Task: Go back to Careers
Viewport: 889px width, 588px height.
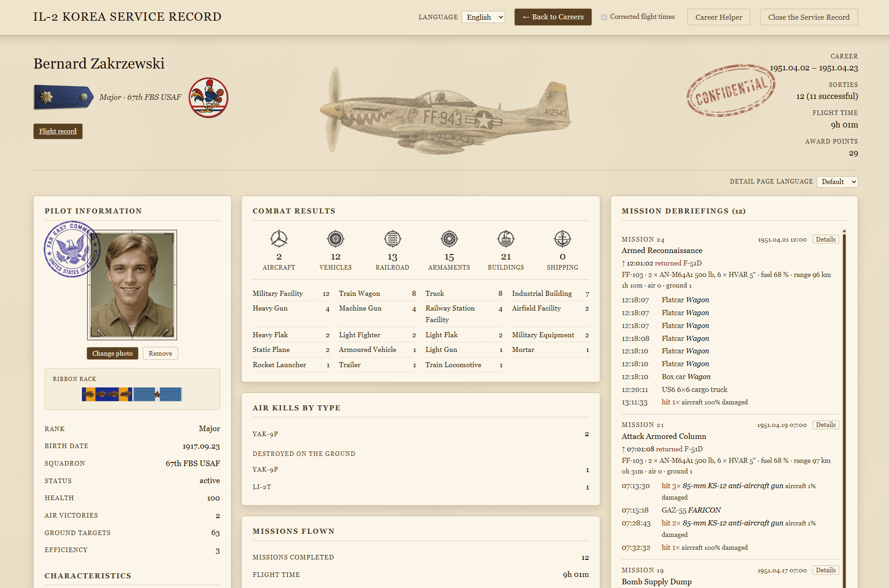Action: pos(553,17)
